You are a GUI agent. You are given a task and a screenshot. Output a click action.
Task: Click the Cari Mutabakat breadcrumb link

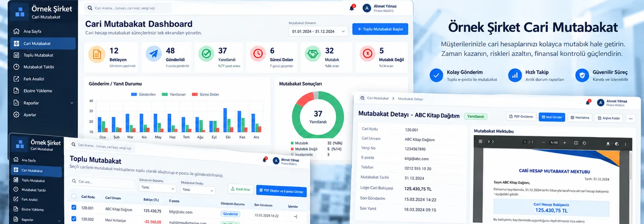coord(378,98)
